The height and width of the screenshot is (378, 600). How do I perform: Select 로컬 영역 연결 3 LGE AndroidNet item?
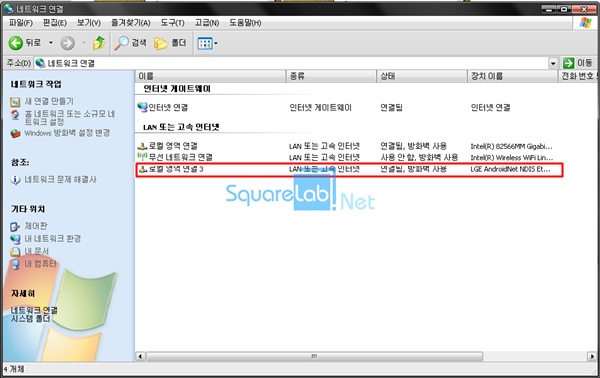[x=349, y=169]
